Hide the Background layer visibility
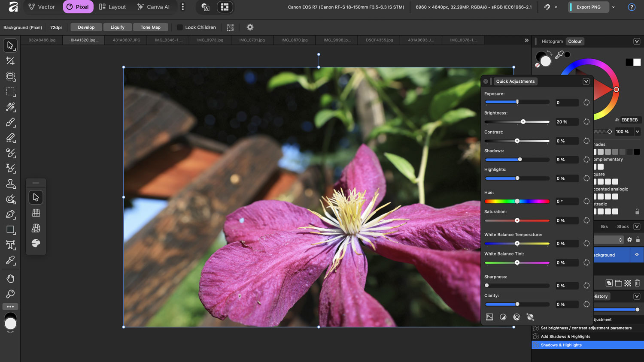The width and height of the screenshot is (644, 362). (x=637, y=255)
